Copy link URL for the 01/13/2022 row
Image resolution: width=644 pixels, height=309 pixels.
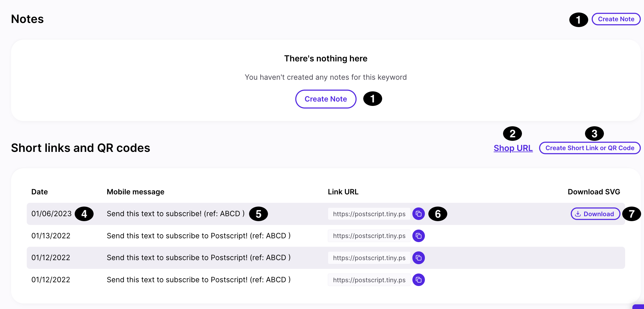(418, 236)
